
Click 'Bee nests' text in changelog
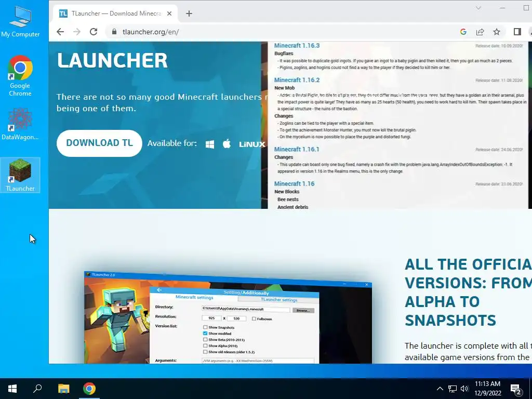click(288, 199)
